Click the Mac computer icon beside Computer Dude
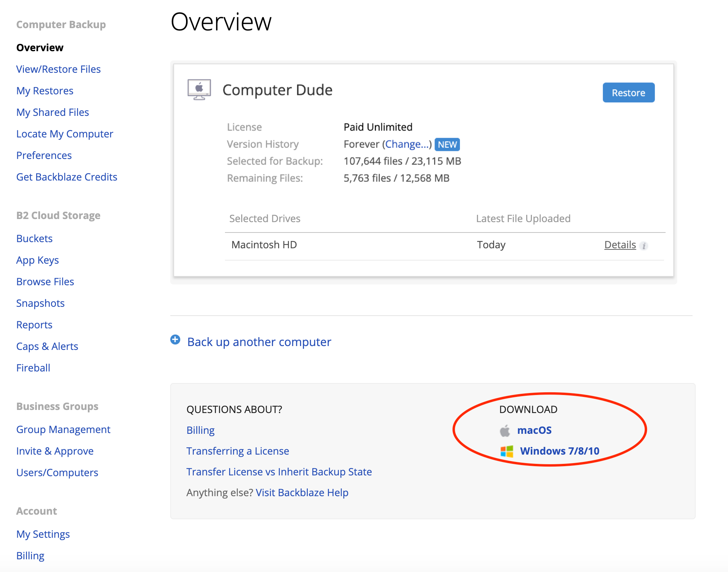 (199, 89)
